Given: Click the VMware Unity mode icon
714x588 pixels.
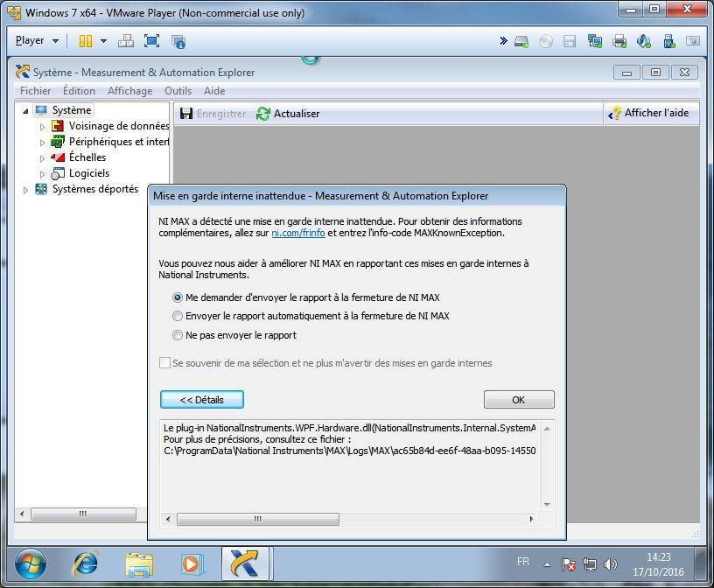Looking at the screenshot, I should click(178, 41).
